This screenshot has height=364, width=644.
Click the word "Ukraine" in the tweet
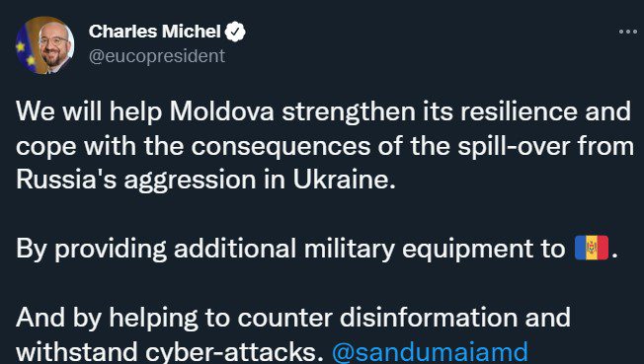tap(341, 180)
